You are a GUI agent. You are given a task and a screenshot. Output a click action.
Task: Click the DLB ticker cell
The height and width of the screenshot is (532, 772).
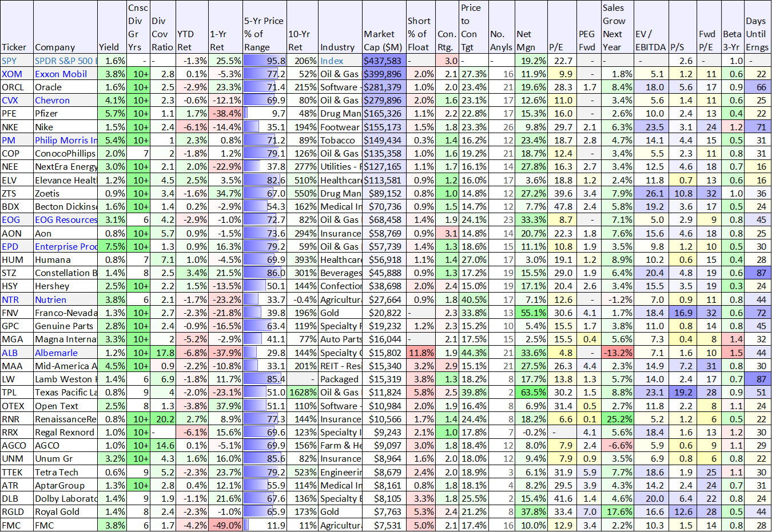tap(17, 498)
